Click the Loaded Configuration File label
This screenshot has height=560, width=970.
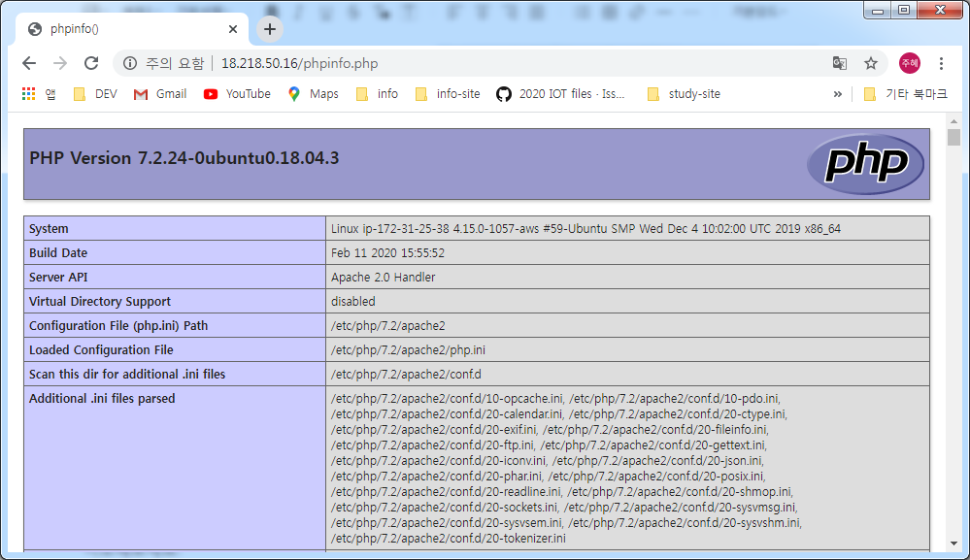click(x=101, y=349)
